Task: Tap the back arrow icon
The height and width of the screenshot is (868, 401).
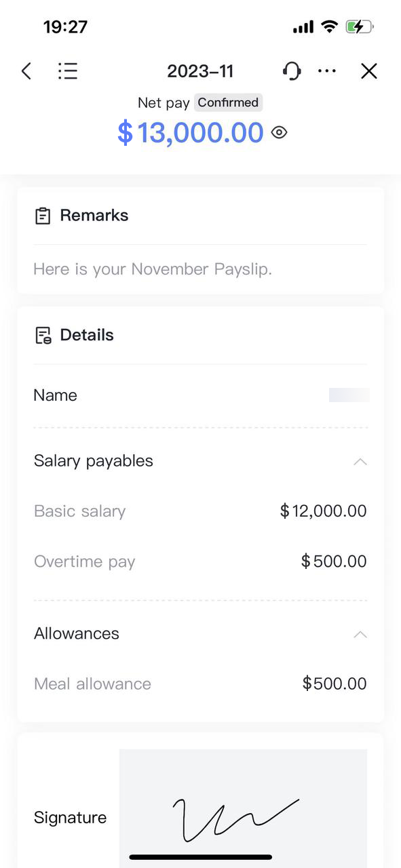Action: [x=26, y=71]
